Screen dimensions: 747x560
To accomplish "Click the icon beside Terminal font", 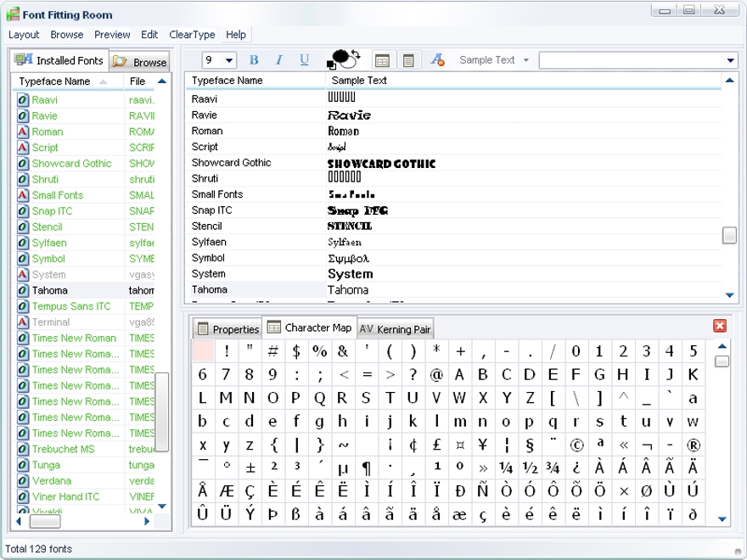I will point(22,322).
